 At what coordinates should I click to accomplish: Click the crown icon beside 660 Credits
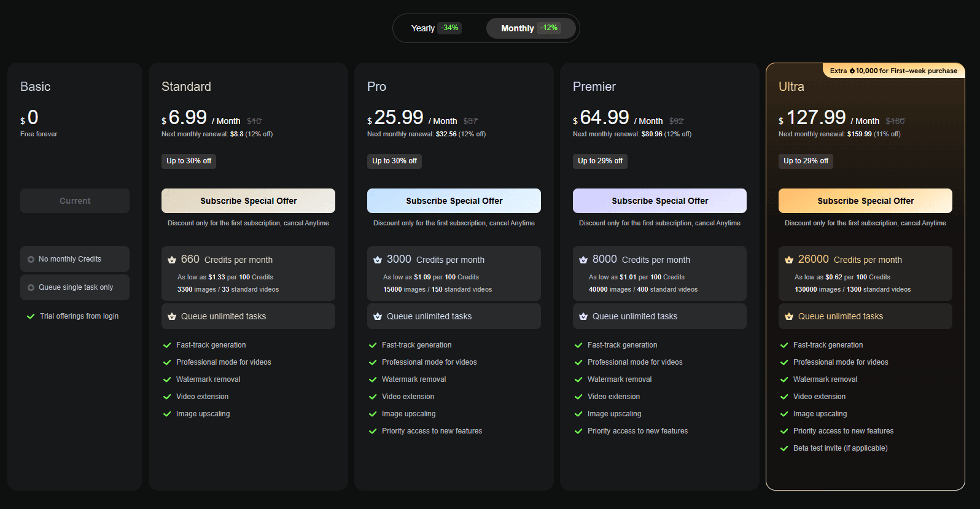[x=172, y=260]
